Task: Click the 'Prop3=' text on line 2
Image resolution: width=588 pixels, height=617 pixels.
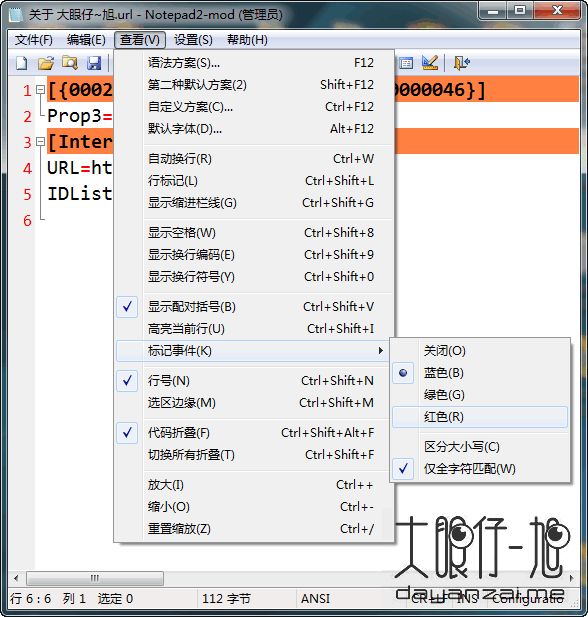Action: pos(80,116)
